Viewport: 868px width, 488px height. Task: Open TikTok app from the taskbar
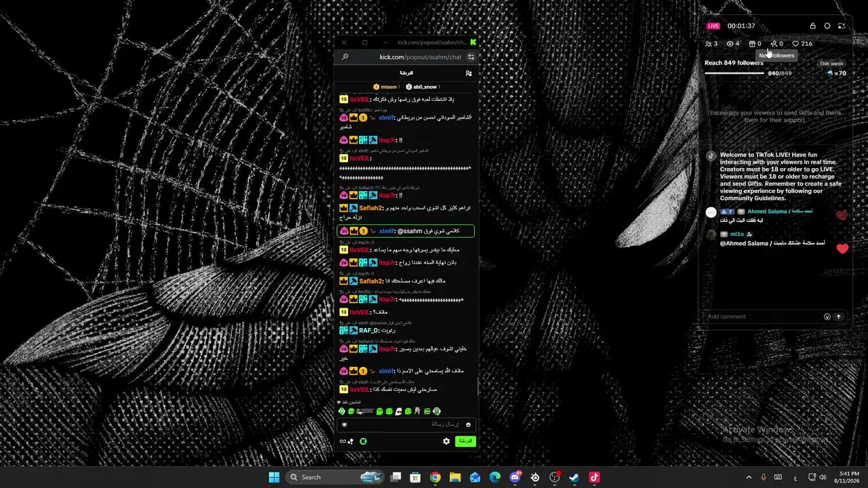[594, 477]
